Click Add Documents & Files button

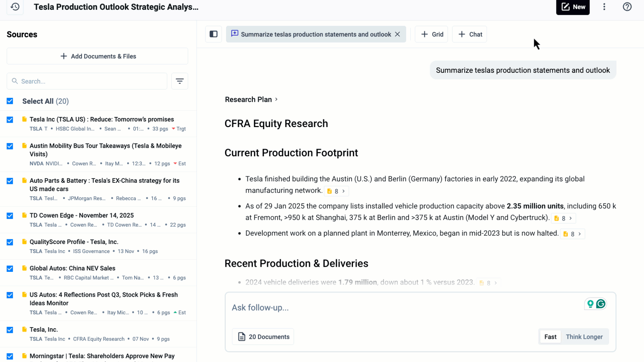97,56
